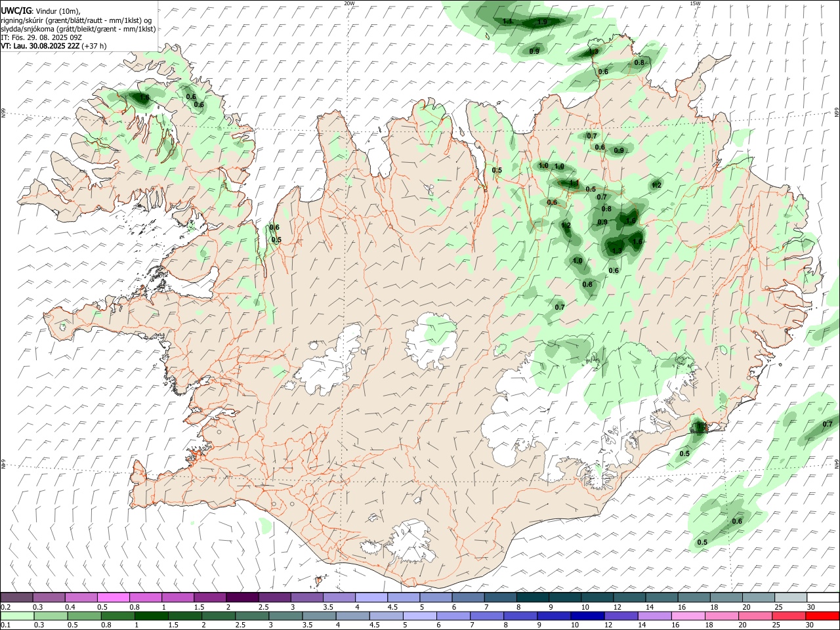The height and width of the screenshot is (630, 840).
Task: Click the '1.9' precipitation value at top
Action: tap(542, 22)
